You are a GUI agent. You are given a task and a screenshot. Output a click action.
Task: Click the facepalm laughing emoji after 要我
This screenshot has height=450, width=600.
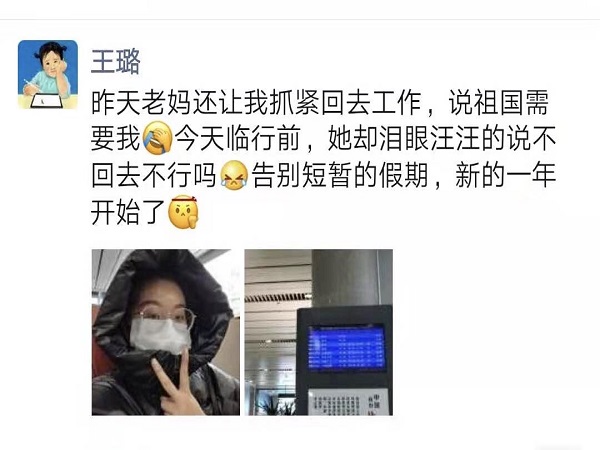157,139
